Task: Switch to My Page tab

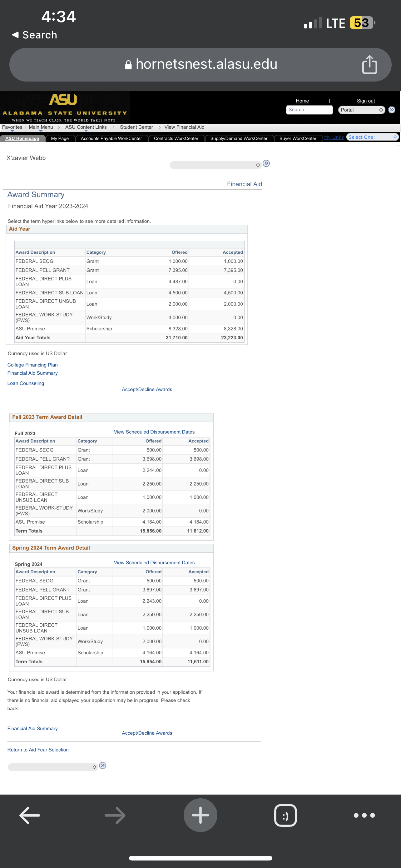Action: tap(60, 138)
